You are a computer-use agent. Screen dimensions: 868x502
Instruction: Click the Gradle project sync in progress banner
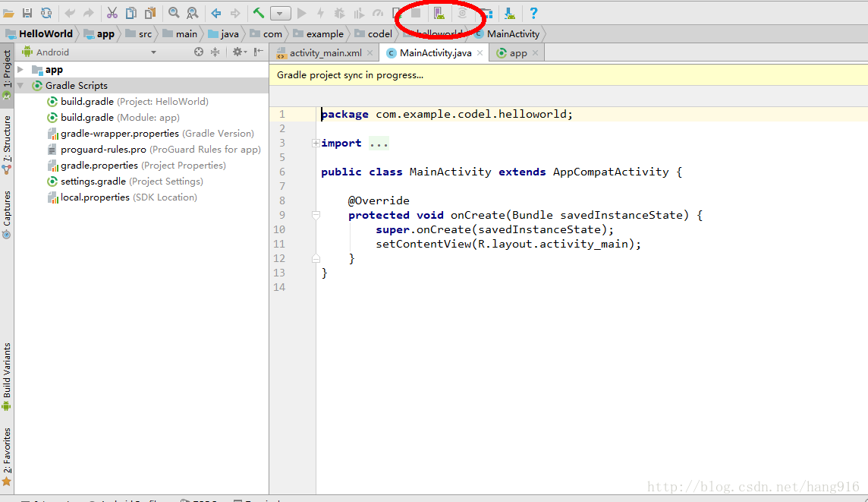tap(568, 74)
